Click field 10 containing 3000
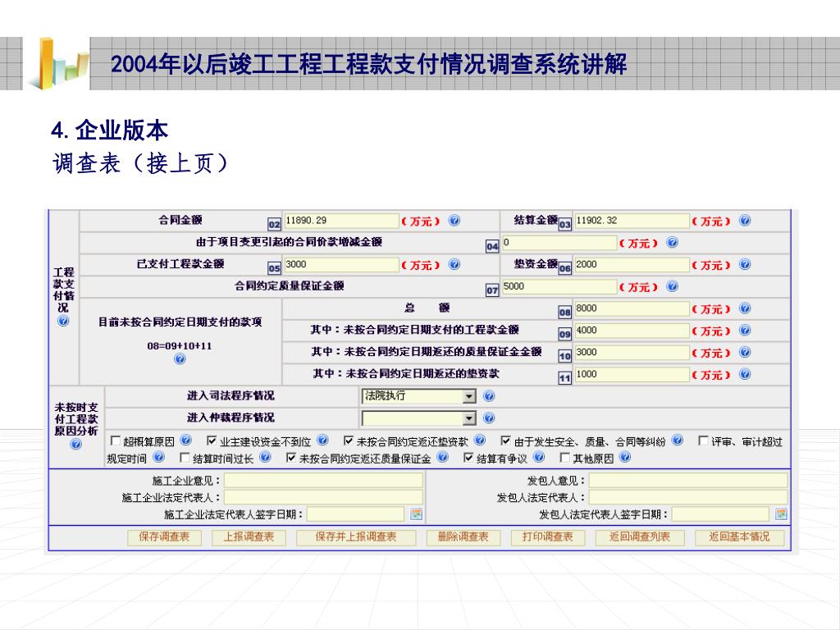Viewport: 840px width, 630px height. click(x=632, y=353)
